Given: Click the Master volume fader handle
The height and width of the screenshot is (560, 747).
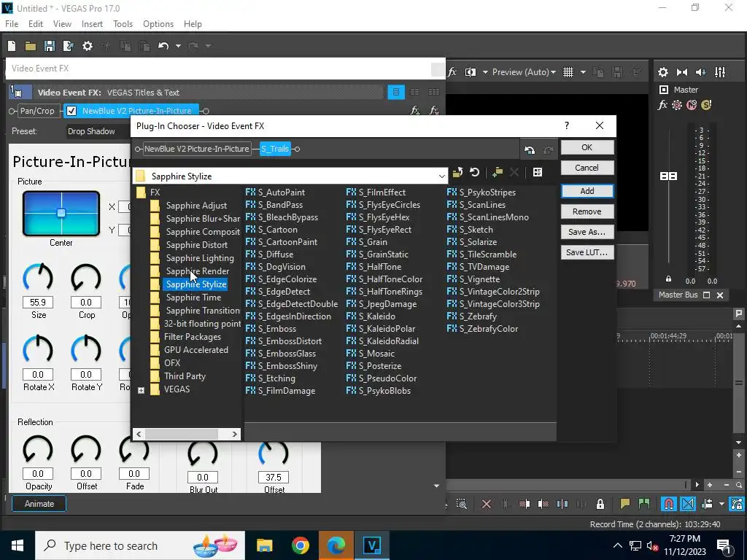Looking at the screenshot, I should [668, 176].
